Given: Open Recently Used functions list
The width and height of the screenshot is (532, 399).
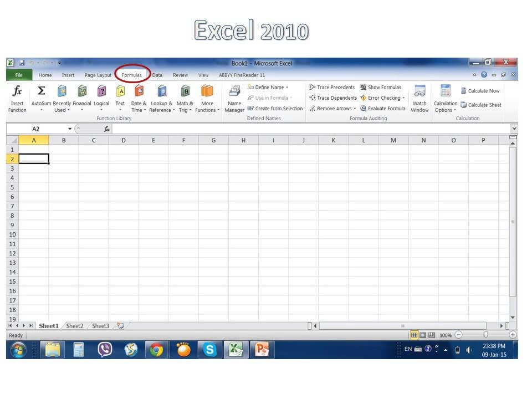Looking at the screenshot, I should tap(62, 99).
